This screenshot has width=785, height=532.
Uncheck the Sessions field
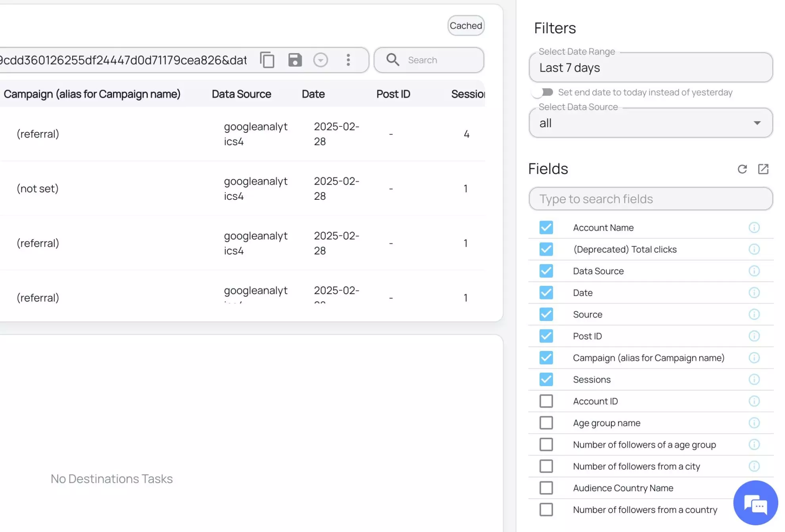coord(546,379)
